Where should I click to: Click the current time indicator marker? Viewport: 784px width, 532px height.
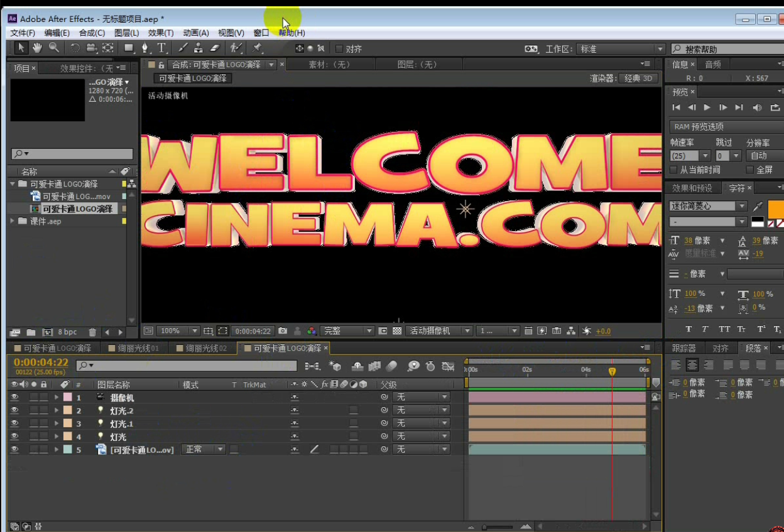click(x=612, y=371)
